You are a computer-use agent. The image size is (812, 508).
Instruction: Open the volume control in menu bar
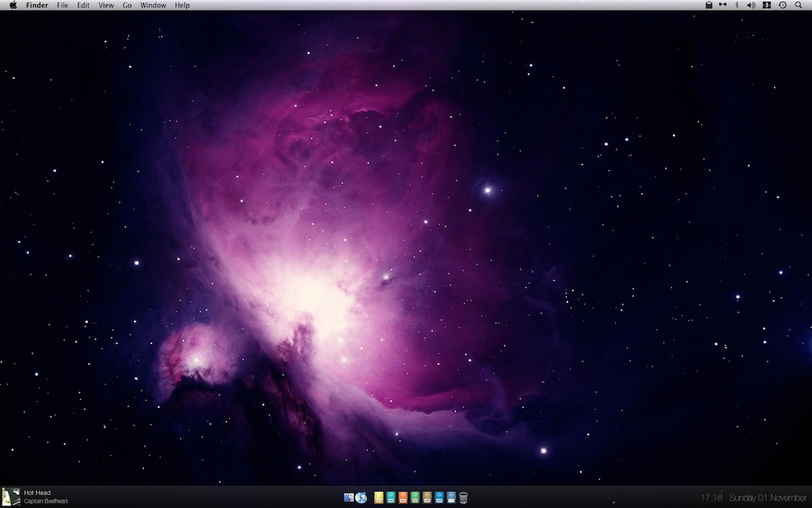pyautogui.click(x=751, y=5)
